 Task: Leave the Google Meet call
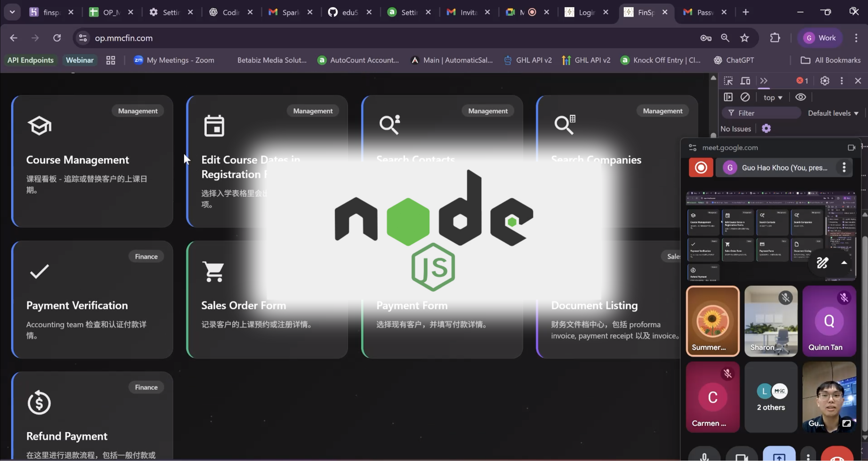(837, 454)
